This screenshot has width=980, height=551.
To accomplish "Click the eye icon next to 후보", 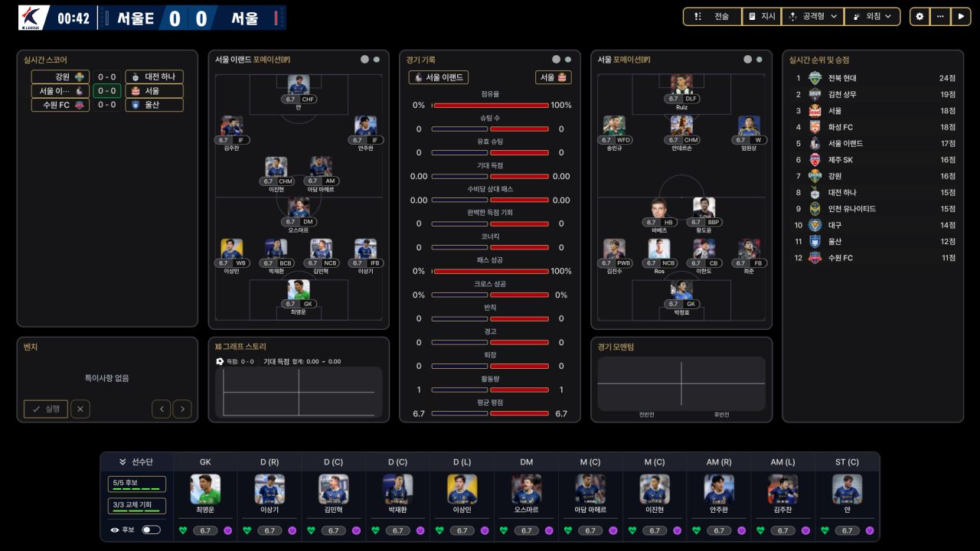I will (114, 530).
